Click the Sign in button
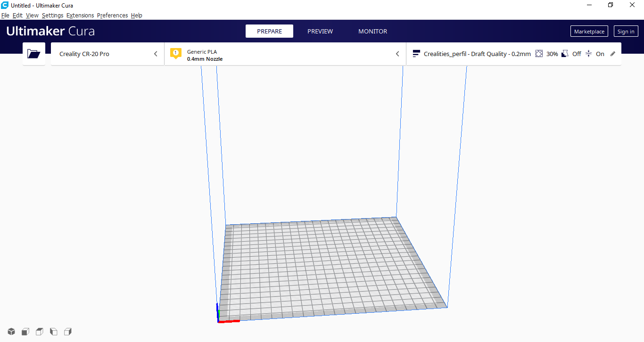 point(626,32)
